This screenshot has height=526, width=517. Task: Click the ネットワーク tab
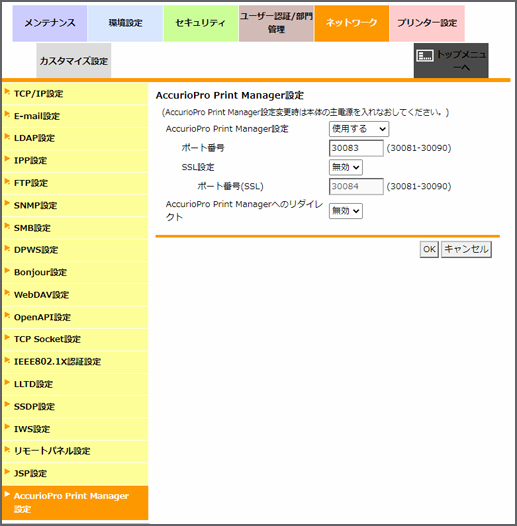[352, 23]
